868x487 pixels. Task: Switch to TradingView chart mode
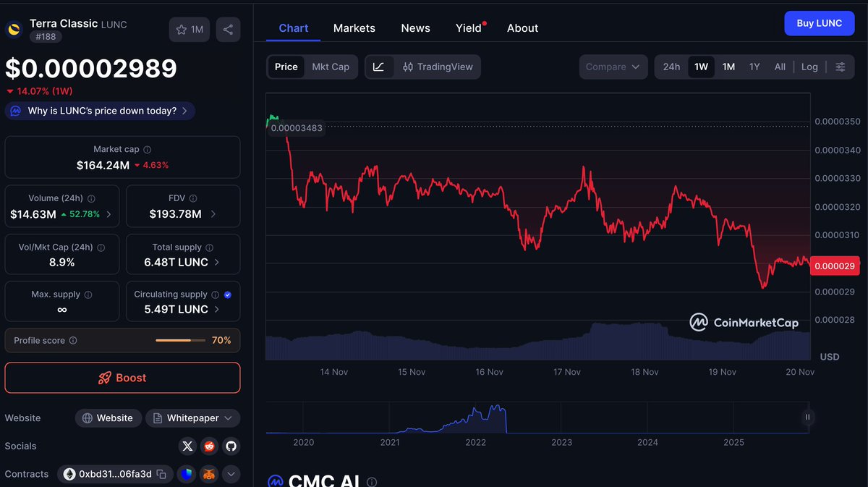(x=438, y=67)
